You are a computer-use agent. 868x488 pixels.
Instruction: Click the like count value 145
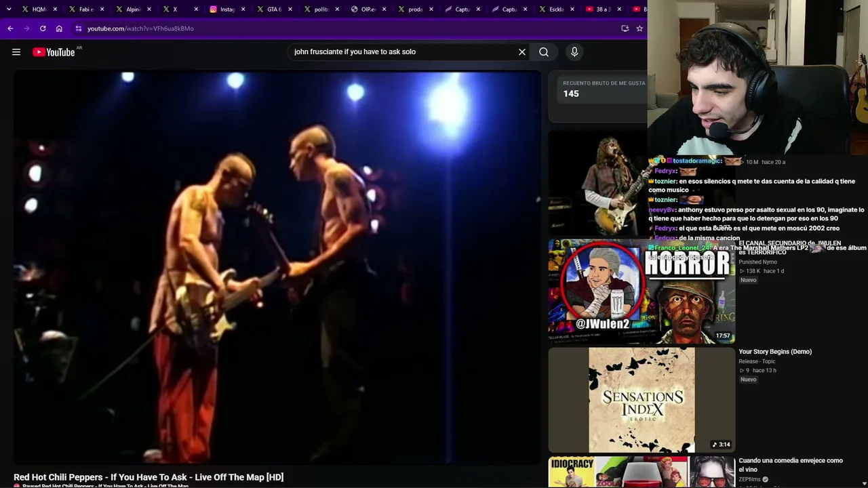(x=571, y=94)
